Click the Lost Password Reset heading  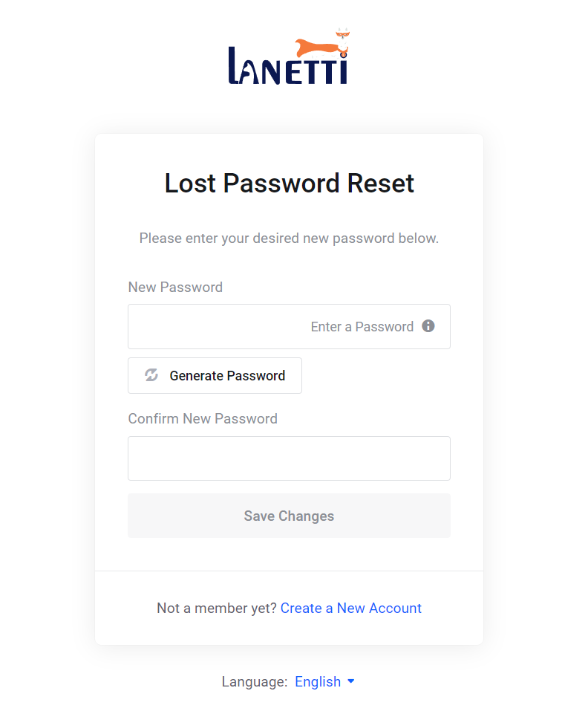[x=289, y=183]
